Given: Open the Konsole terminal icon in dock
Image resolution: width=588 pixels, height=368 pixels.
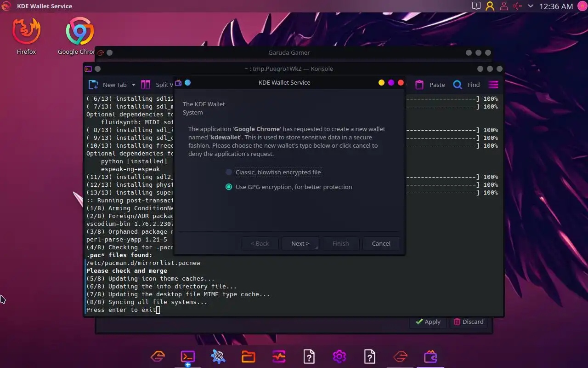Looking at the screenshot, I should point(188,356).
